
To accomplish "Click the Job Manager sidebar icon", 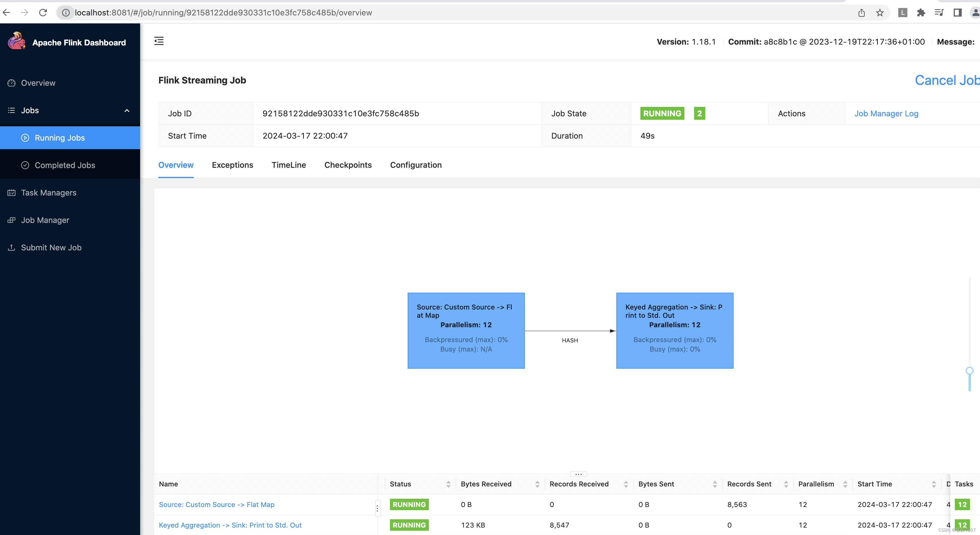I will point(12,220).
